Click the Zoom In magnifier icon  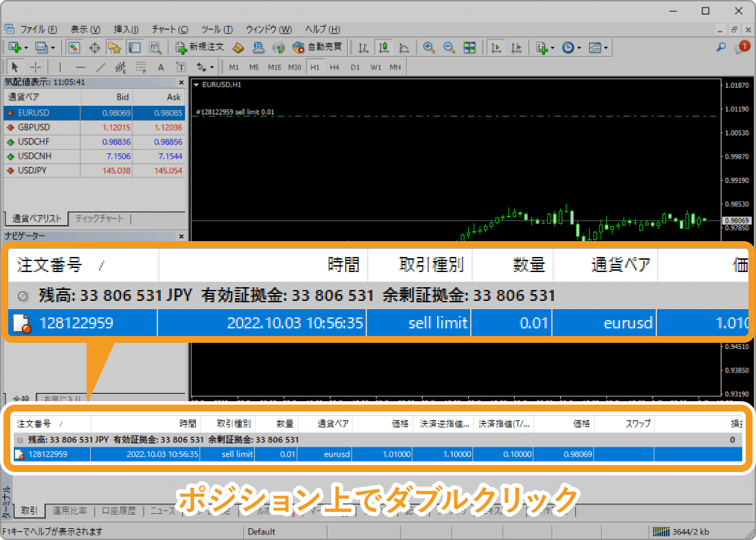coord(429,47)
